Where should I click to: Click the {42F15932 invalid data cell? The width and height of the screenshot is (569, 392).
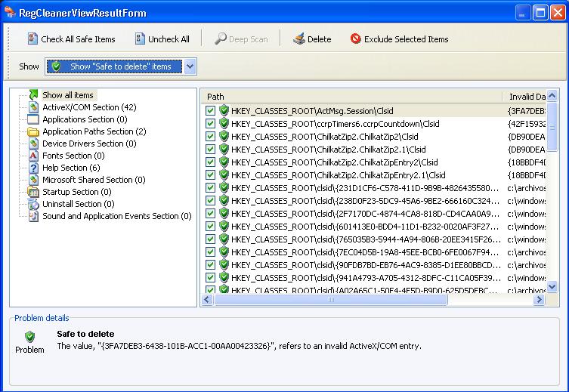click(526, 124)
